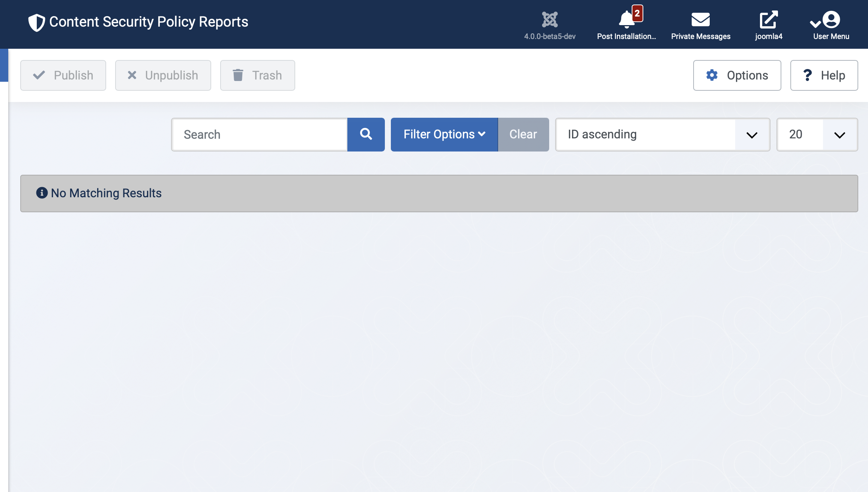Click the info icon in No Matching Results
This screenshot has height=492, width=868.
(x=42, y=193)
